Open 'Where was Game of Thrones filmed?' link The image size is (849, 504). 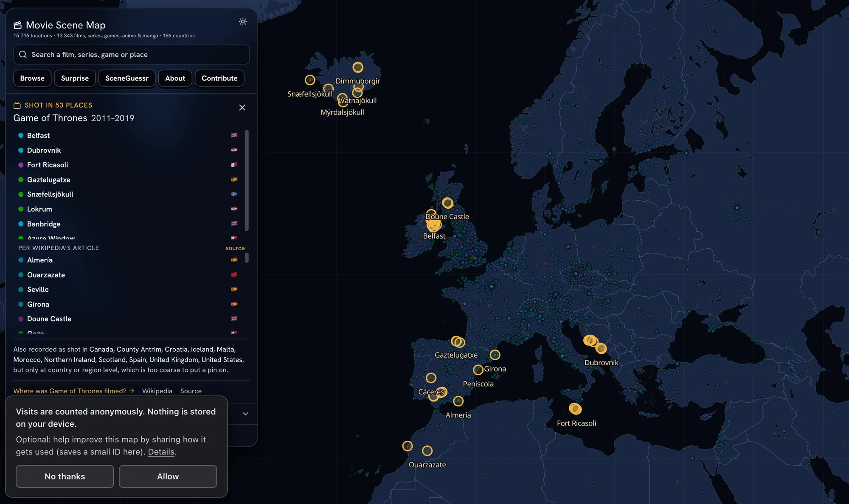click(x=73, y=391)
